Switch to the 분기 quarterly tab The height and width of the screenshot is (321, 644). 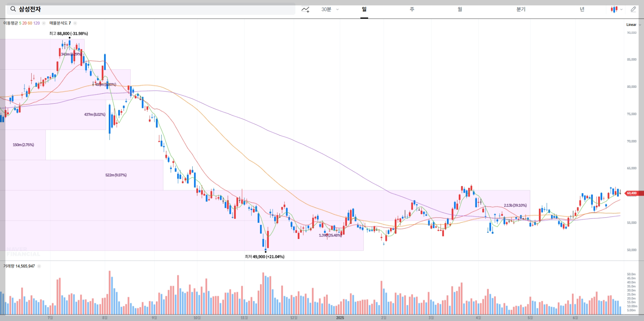click(521, 9)
